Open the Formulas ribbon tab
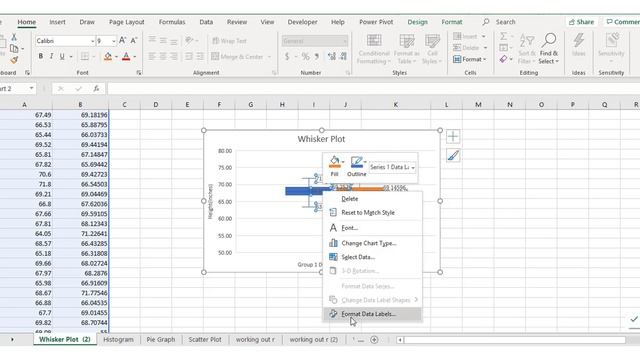Viewport: 640px width, 360px height. coord(172,22)
